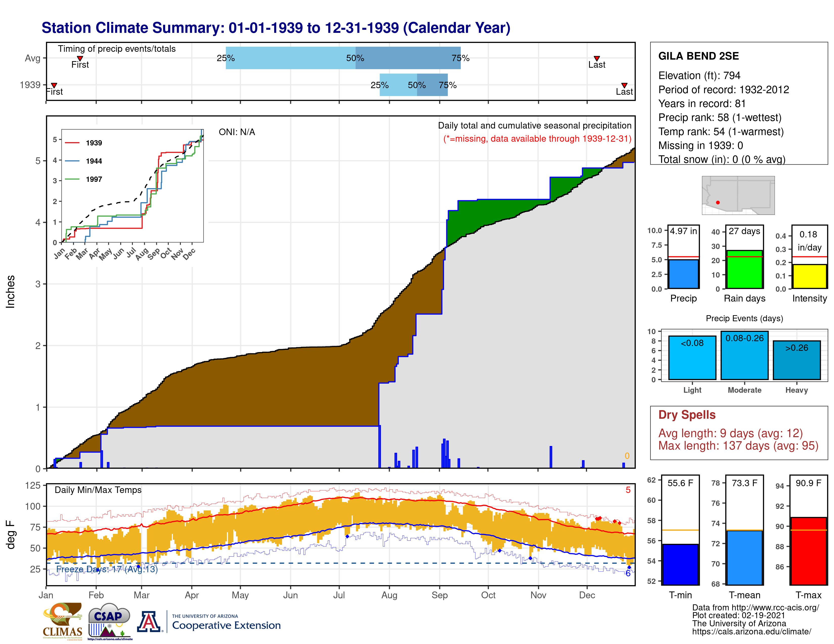Viewport: 834px width, 644px height.
Task: Click the Daily Min/Max Temps label
Action: 98,490
